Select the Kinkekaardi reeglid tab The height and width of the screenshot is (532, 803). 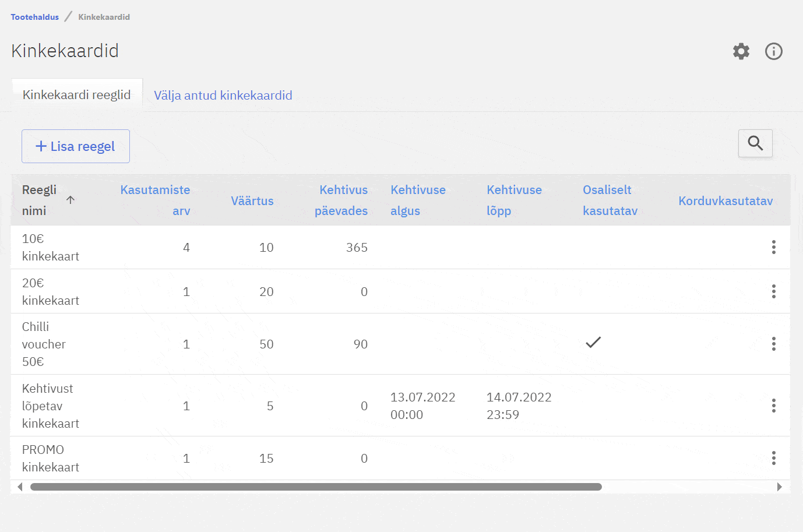76,95
